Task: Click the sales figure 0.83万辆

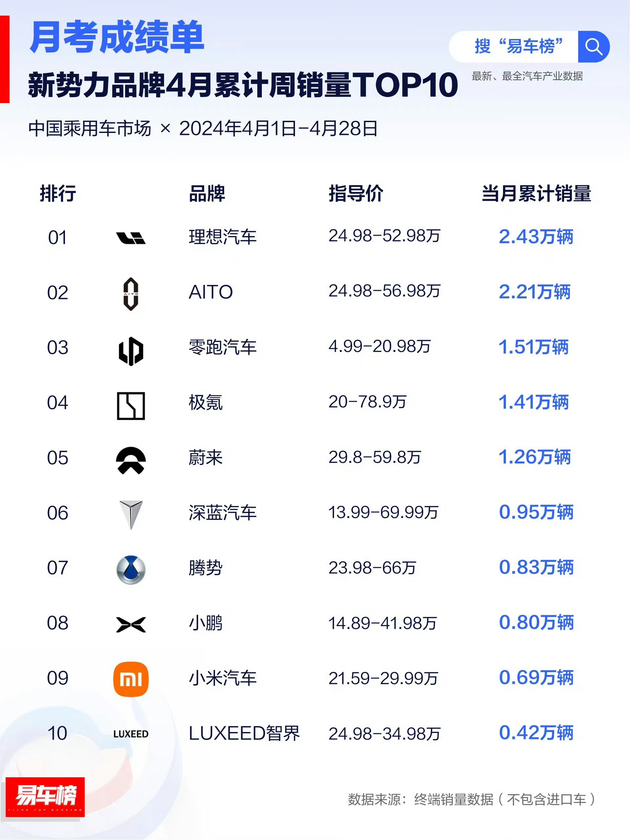Action: click(536, 567)
